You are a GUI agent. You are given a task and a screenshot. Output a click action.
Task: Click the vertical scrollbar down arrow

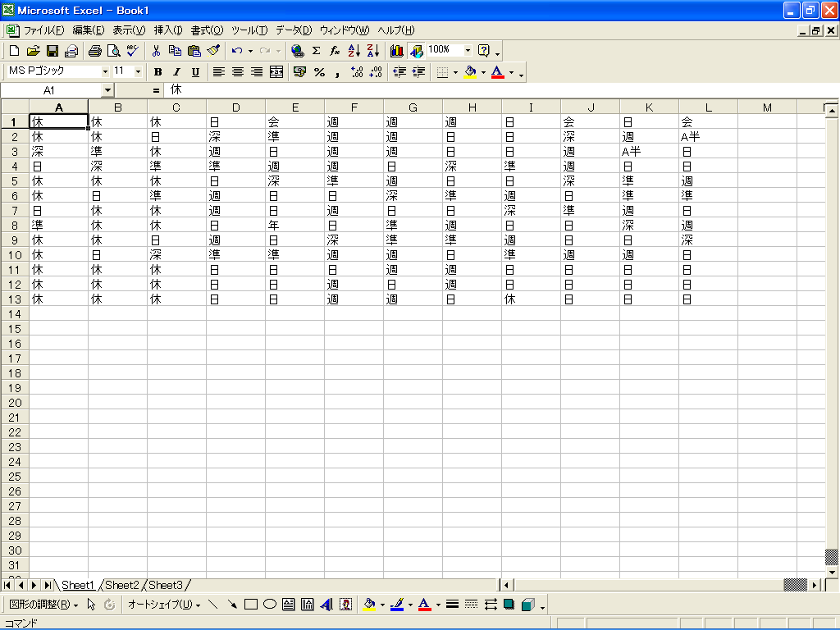tap(832, 572)
